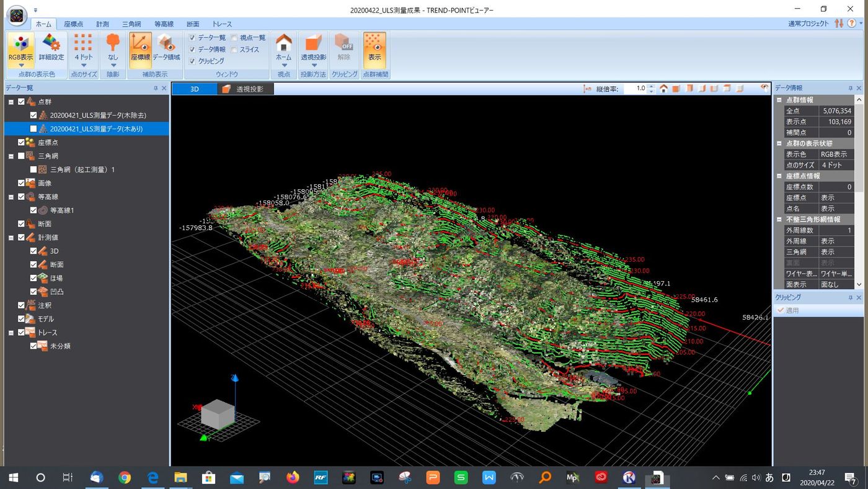Collapse the 点群 tree node
This screenshot has height=489, width=868.
(11, 102)
